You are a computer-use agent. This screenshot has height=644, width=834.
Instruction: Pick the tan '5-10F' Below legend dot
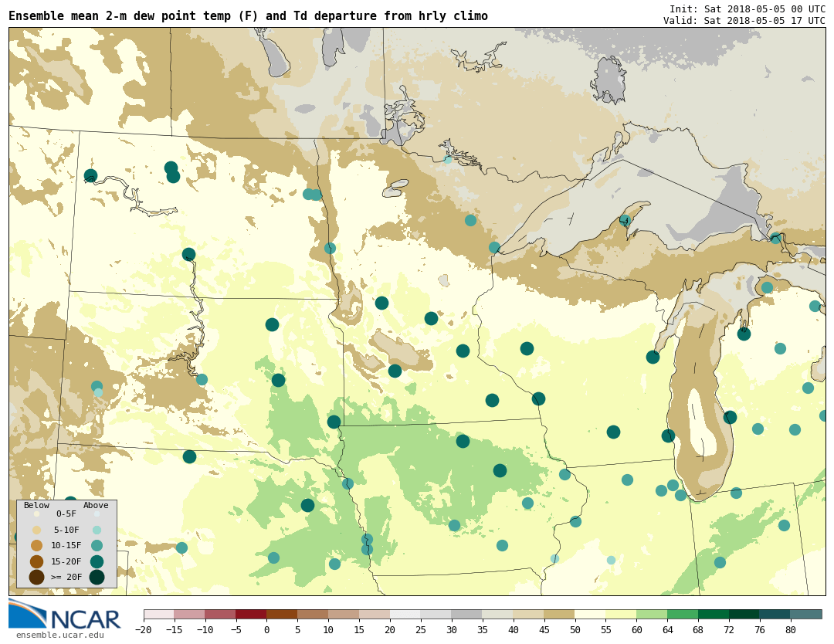(x=36, y=530)
